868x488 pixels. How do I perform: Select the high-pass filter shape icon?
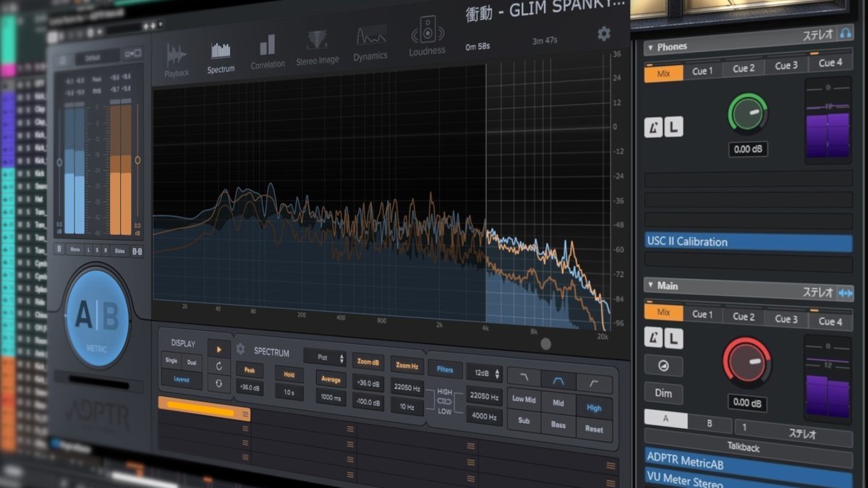(595, 384)
